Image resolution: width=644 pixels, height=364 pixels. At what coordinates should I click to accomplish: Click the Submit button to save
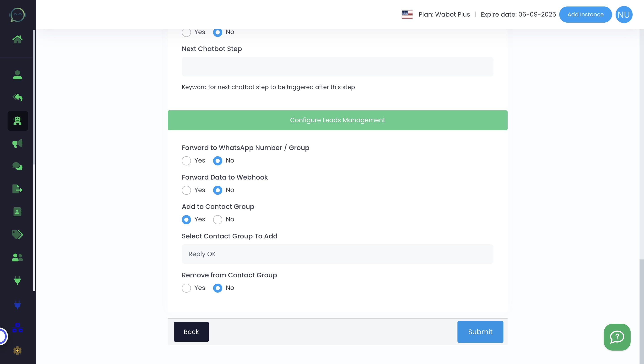click(x=480, y=332)
